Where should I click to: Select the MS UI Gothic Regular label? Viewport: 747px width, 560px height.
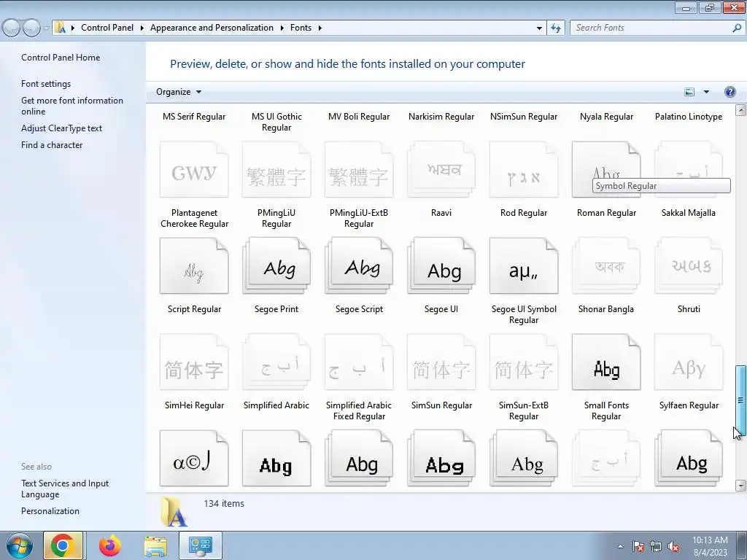coord(276,122)
